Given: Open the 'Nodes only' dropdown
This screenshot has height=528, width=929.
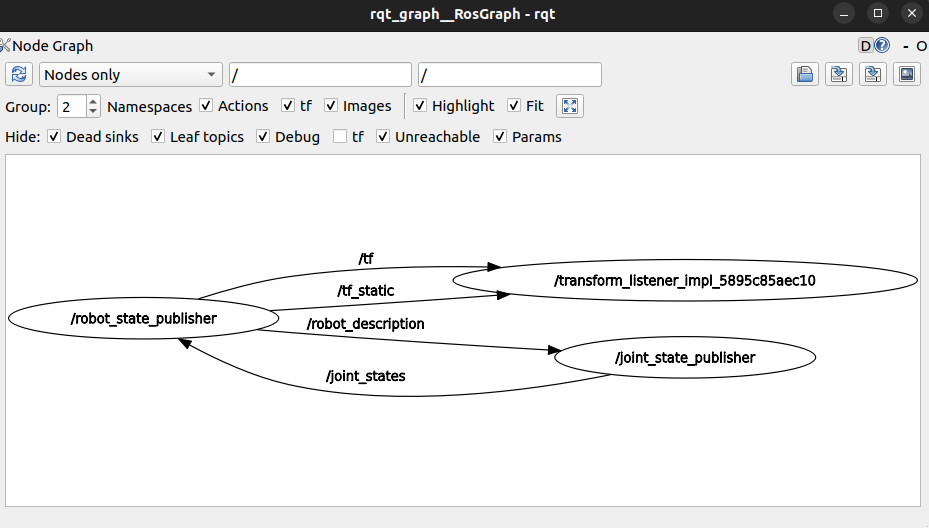Looking at the screenshot, I should (131, 75).
